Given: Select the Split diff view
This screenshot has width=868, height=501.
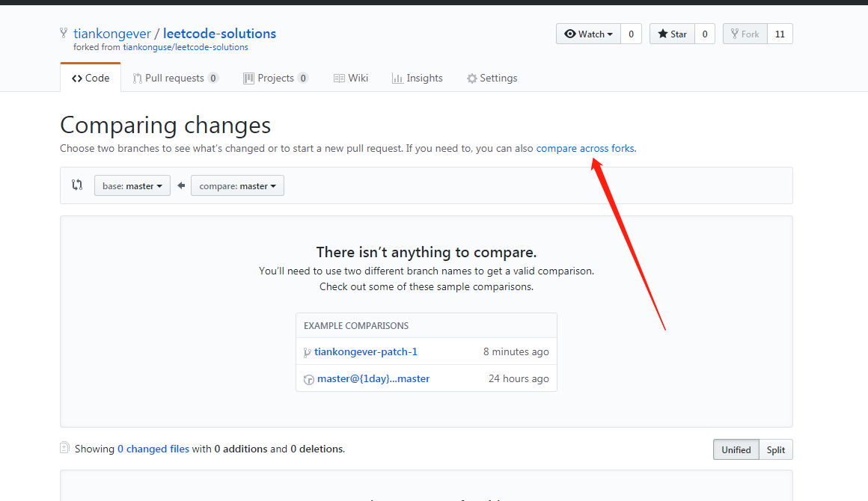Looking at the screenshot, I should coord(775,449).
